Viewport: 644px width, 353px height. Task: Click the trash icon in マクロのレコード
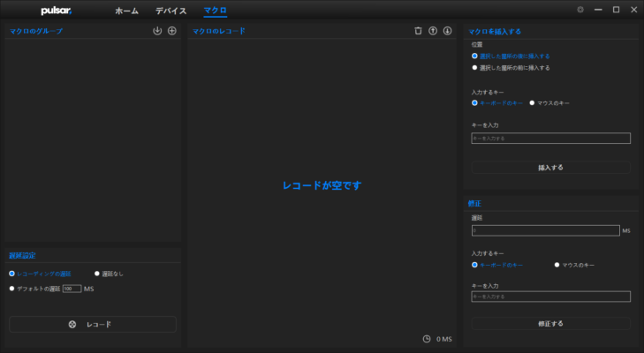coord(419,31)
